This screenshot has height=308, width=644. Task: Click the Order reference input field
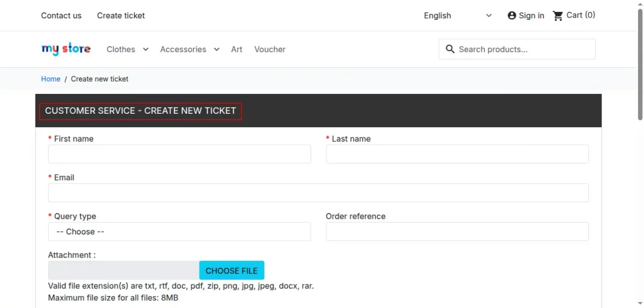pyautogui.click(x=457, y=232)
